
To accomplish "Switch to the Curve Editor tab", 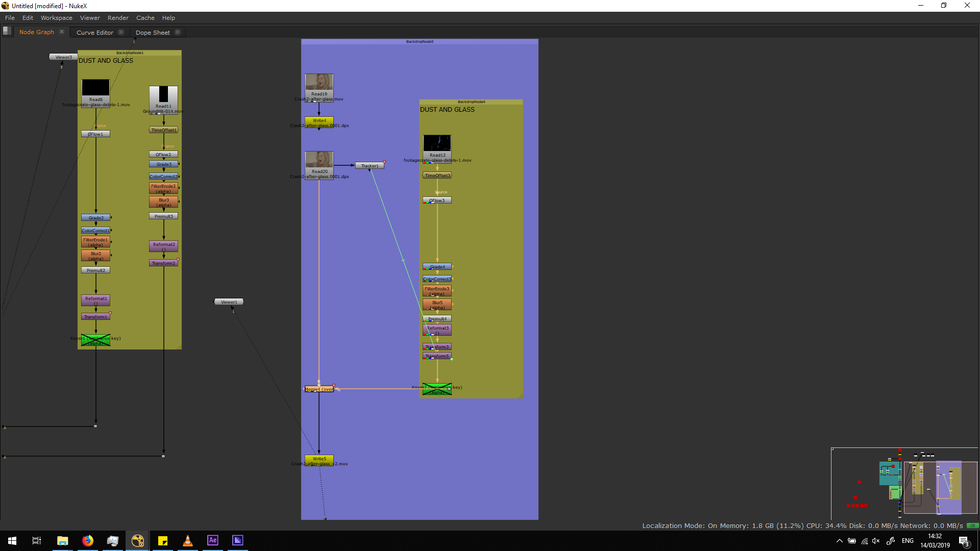I will [x=95, y=32].
